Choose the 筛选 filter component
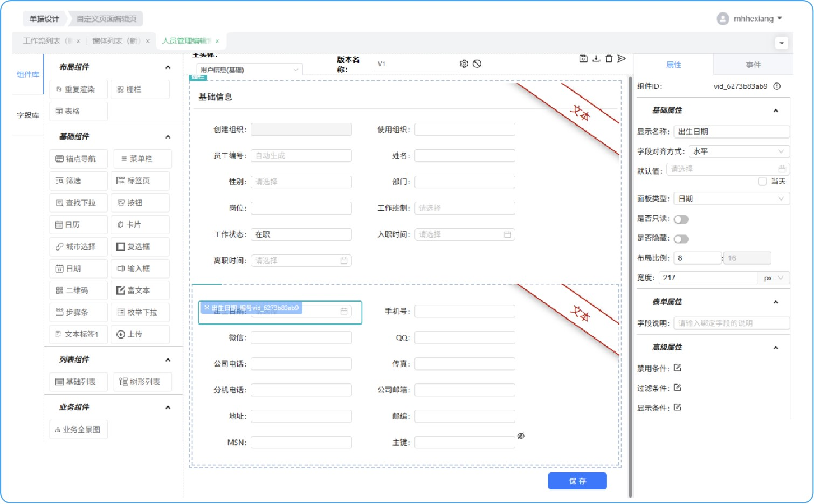Image resolution: width=814 pixels, height=504 pixels. (79, 181)
